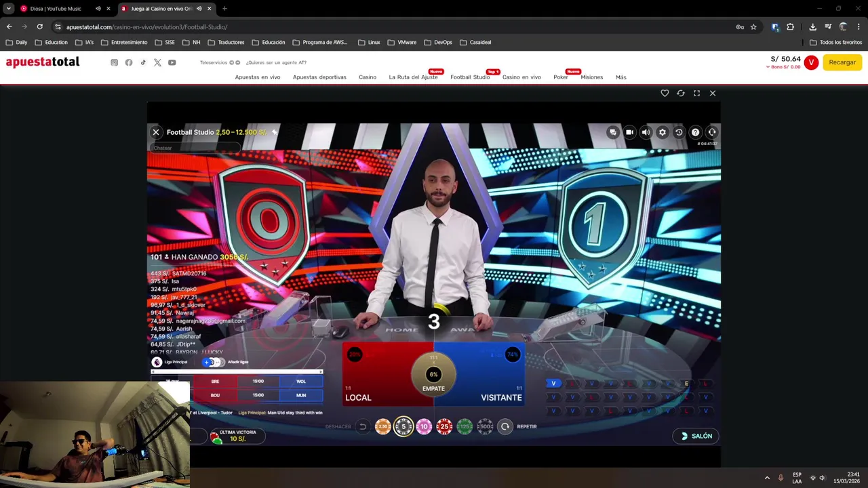This screenshot has height=488, width=868.
Task: Select the 500 betting chip
Action: point(485,426)
